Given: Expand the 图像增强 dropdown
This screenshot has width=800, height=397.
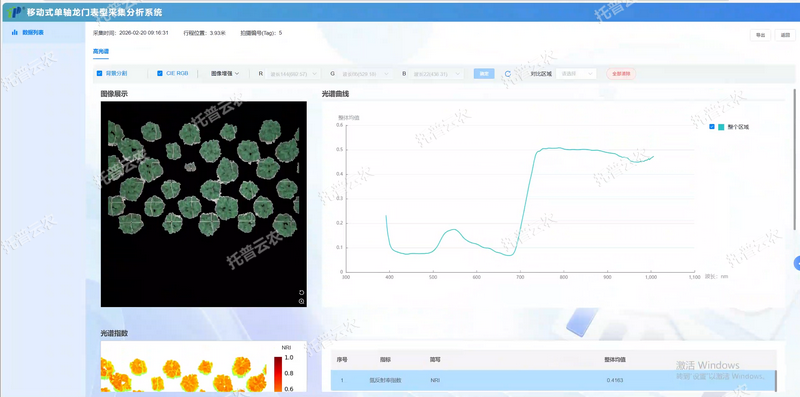Looking at the screenshot, I should point(225,73).
